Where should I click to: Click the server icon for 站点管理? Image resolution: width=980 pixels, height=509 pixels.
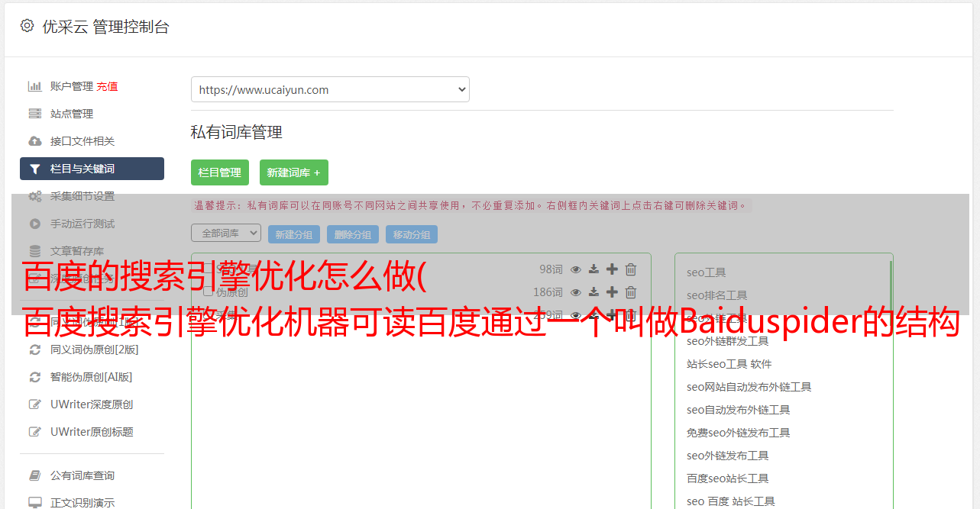pyautogui.click(x=35, y=114)
